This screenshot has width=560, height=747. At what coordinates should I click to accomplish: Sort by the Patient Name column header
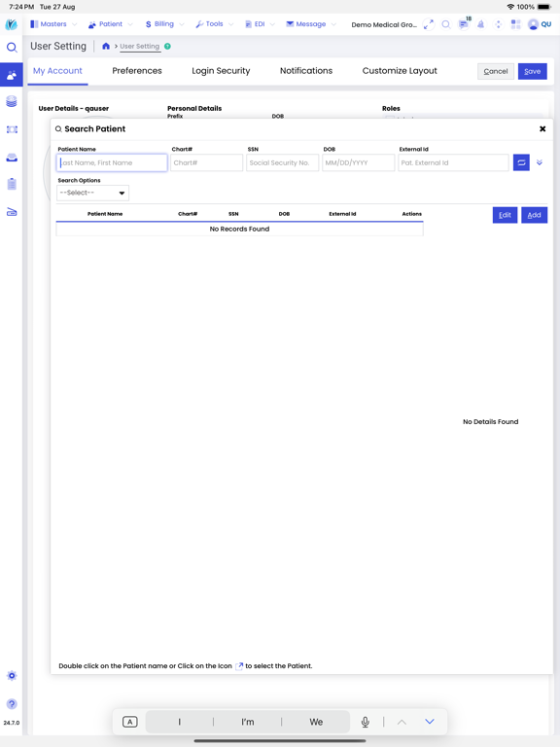105,214
